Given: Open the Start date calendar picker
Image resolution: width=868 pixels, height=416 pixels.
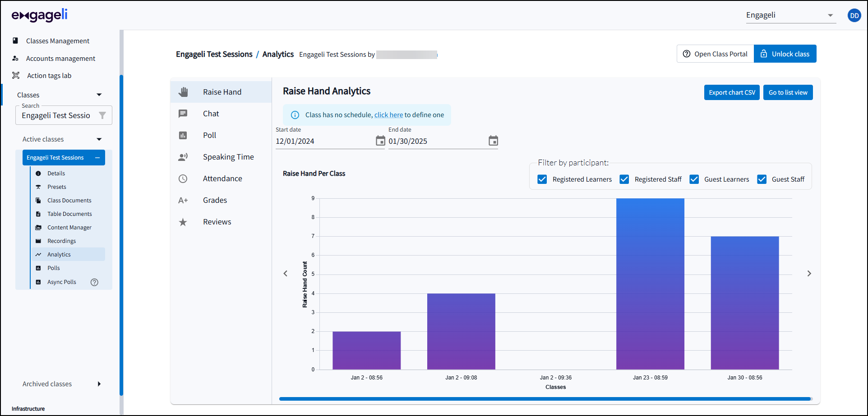Looking at the screenshot, I should click(380, 141).
